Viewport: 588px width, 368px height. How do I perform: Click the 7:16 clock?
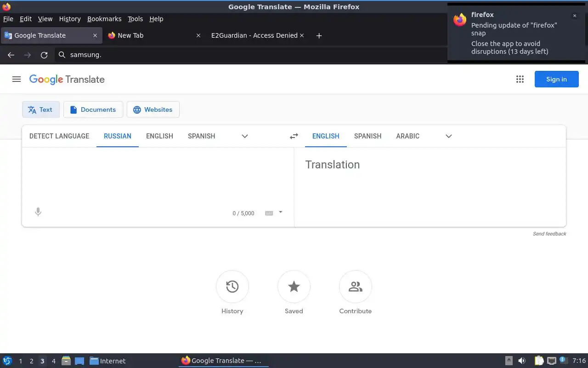coord(579,361)
